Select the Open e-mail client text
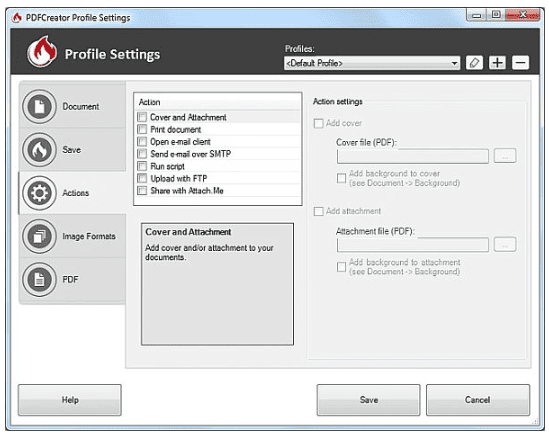This screenshot has height=435, width=549. 180,142
